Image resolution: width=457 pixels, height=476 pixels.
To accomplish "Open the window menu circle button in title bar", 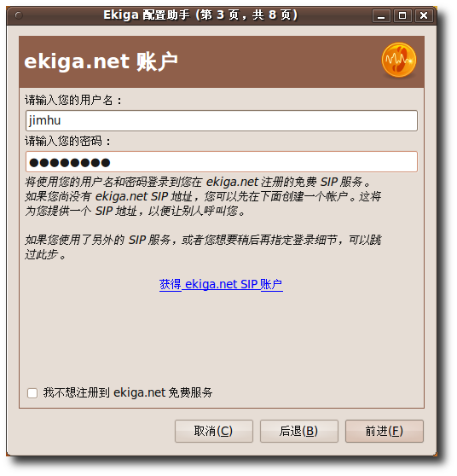I will coord(19,15).
